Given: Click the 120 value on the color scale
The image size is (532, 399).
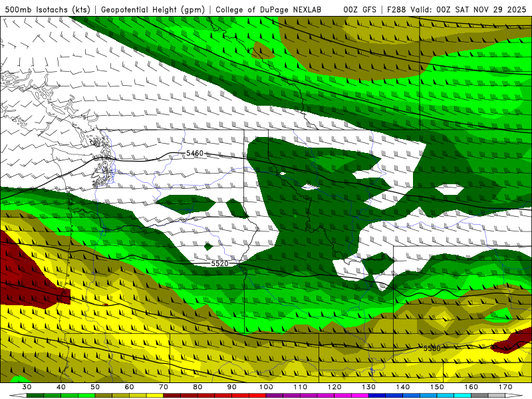Looking at the screenshot, I should pos(334,387).
